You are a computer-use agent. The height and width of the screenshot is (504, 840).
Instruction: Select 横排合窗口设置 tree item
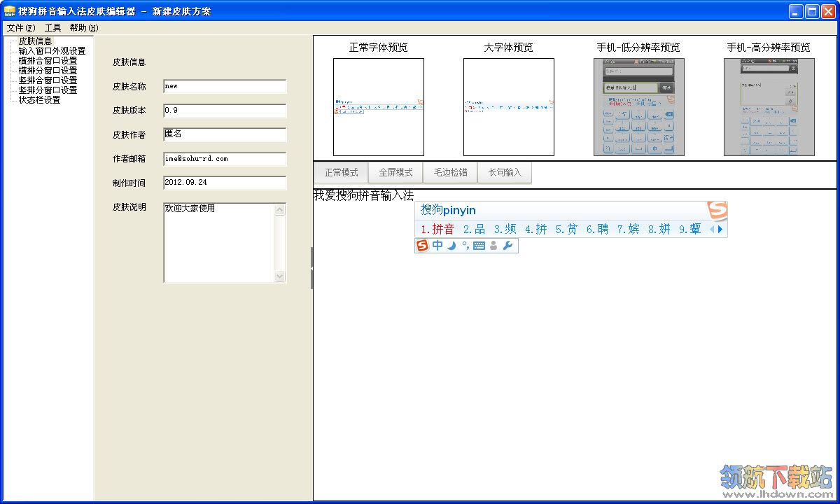48,61
